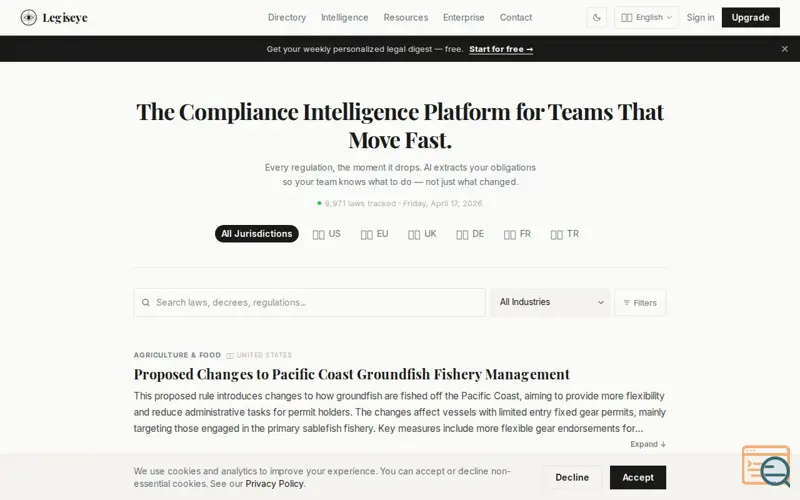Viewport: 800px width, 500px height.
Task: Go to the Directory page
Action: 287,17
